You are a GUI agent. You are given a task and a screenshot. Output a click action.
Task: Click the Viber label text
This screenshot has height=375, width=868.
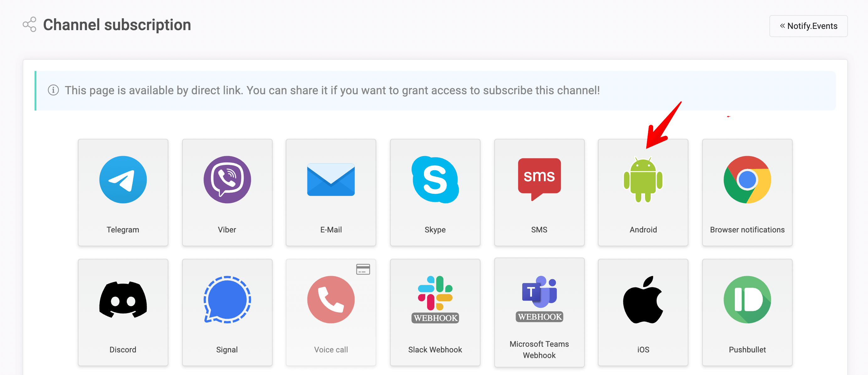click(227, 230)
